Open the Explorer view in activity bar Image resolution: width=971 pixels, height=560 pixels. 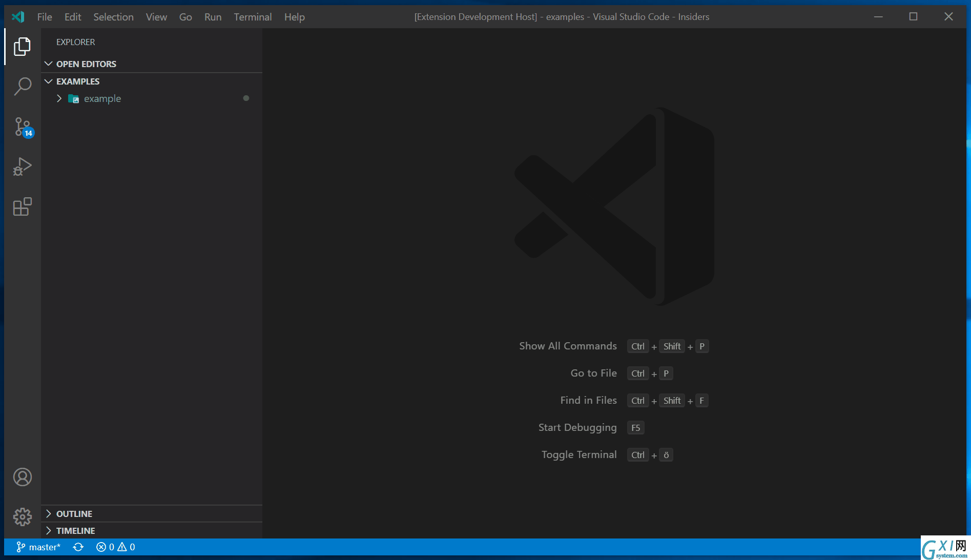22,47
